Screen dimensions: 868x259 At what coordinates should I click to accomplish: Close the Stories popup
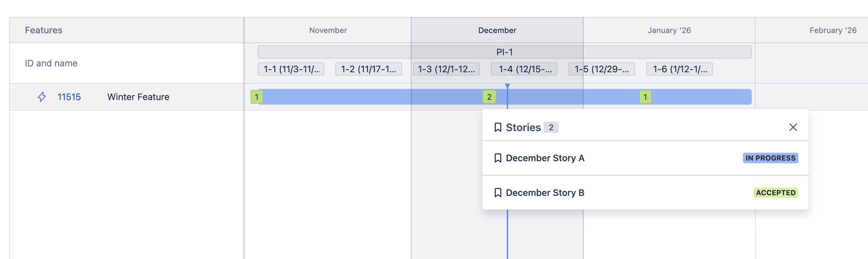(x=793, y=127)
